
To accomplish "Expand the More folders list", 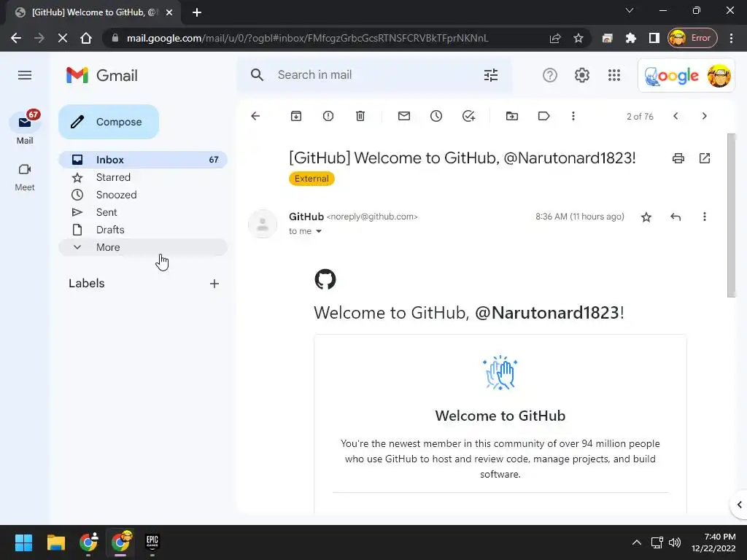I will pyautogui.click(x=143, y=247).
